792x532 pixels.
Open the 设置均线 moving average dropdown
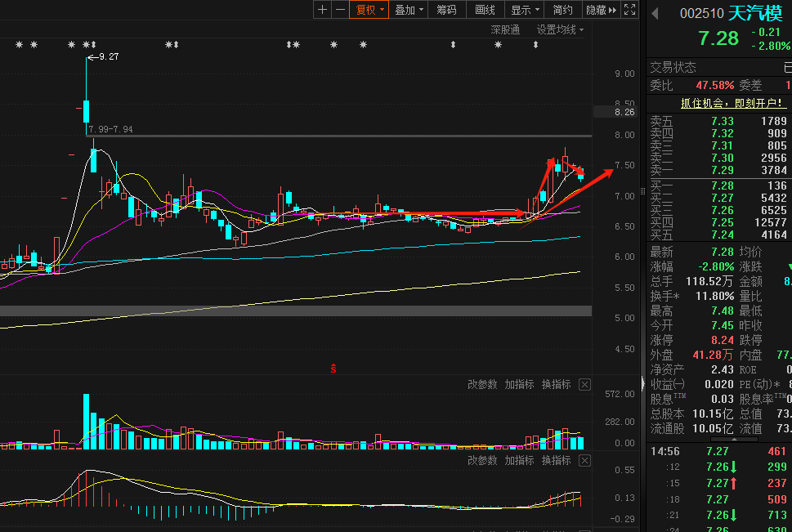(560, 29)
